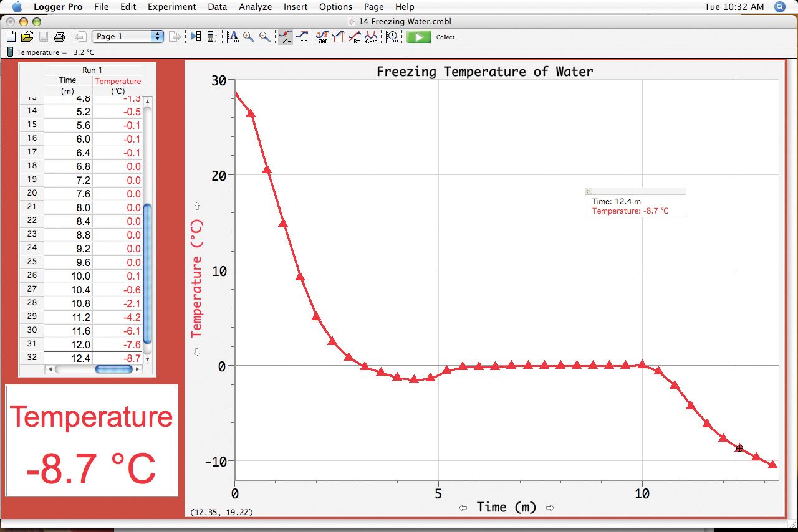Open the Integral tool
Screen dimensions: 798x532
(337, 36)
